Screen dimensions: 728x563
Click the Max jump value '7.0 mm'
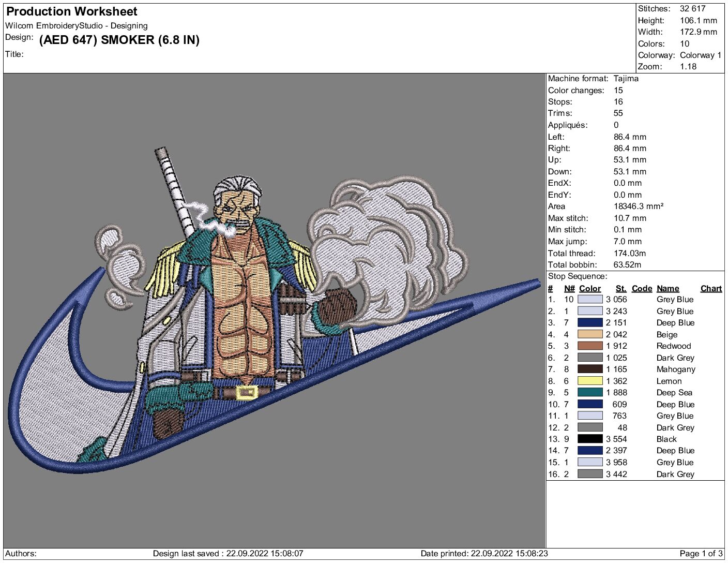click(628, 241)
